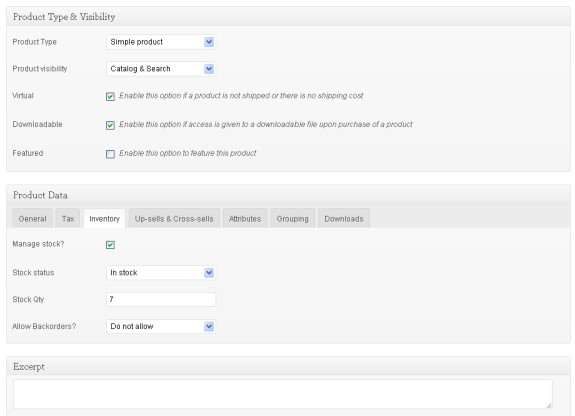Image resolution: width=575 pixels, height=416 pixels.
Task: Enable the Featured checkbox
Action: 110,154
